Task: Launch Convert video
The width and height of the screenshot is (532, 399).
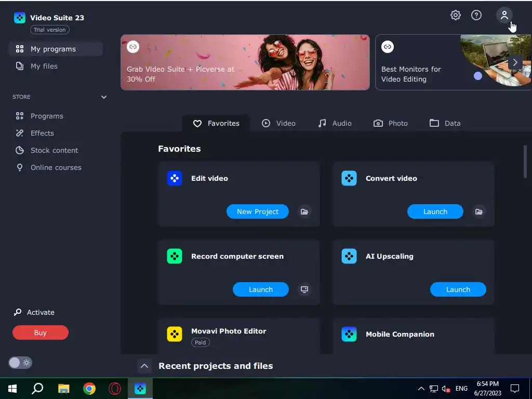Action: tap(435, 211)
